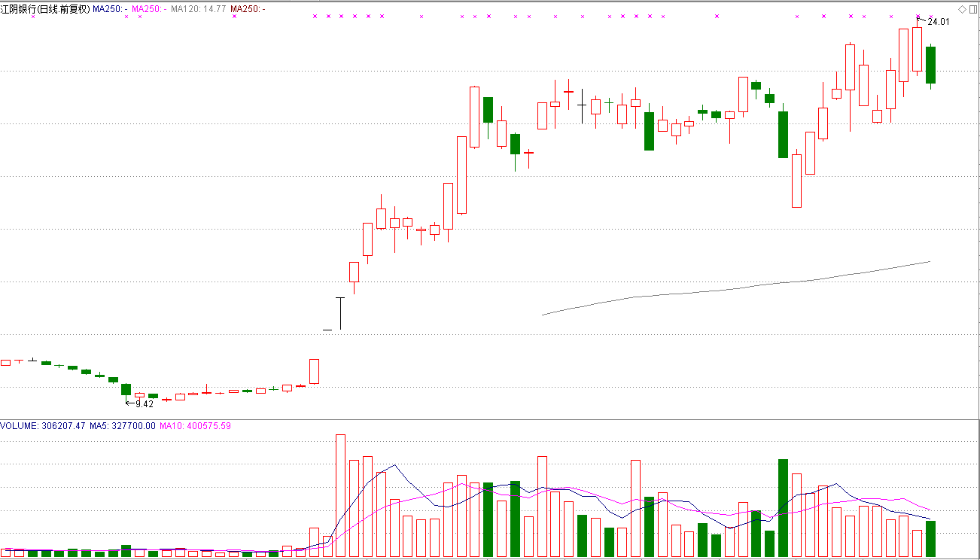
Task: Click the last green candlestick on the right
Action: [x=931, y=65]
